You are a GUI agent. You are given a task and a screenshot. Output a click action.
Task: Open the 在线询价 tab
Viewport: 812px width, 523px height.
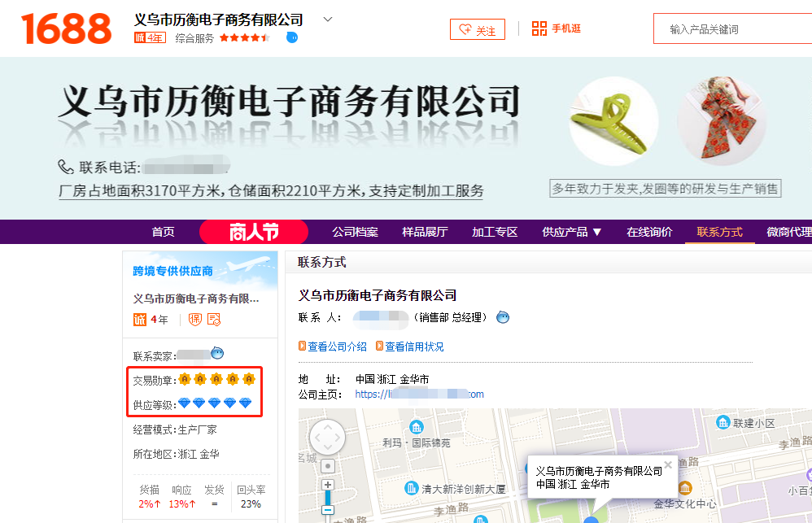(x=649, y=232)
